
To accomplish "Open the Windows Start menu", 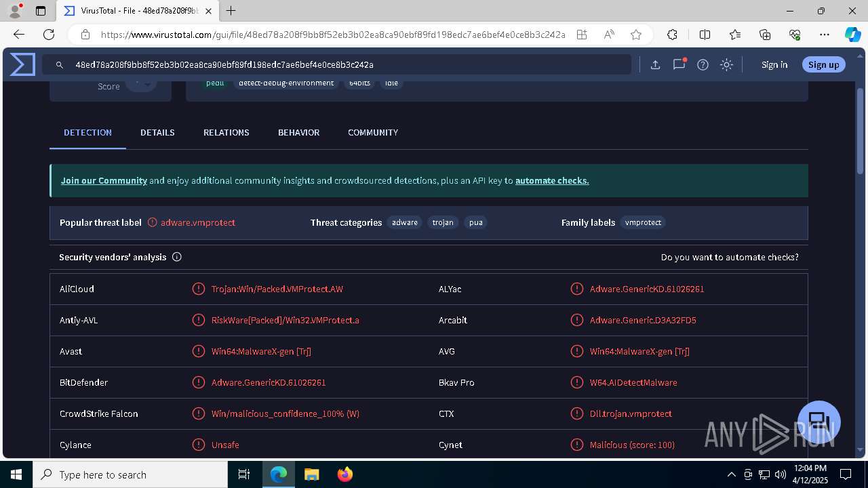I will tap(16, 474).
